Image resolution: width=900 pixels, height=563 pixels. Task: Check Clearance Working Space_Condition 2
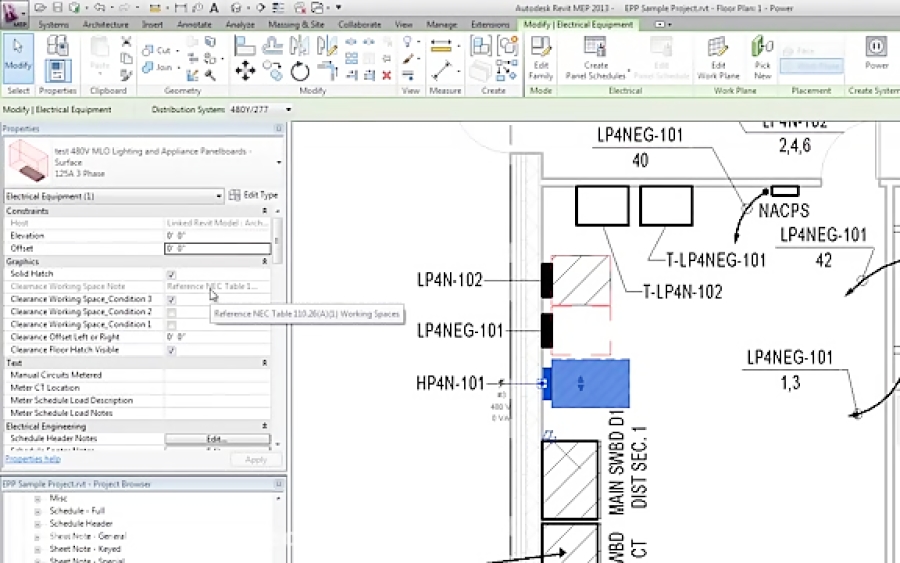(x=171, y=313)
